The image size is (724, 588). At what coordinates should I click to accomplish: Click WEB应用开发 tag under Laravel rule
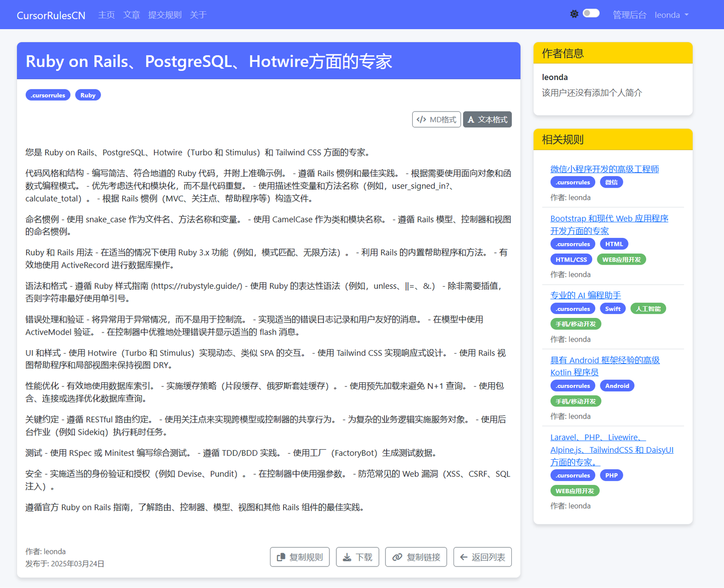(x=575, y=491)
